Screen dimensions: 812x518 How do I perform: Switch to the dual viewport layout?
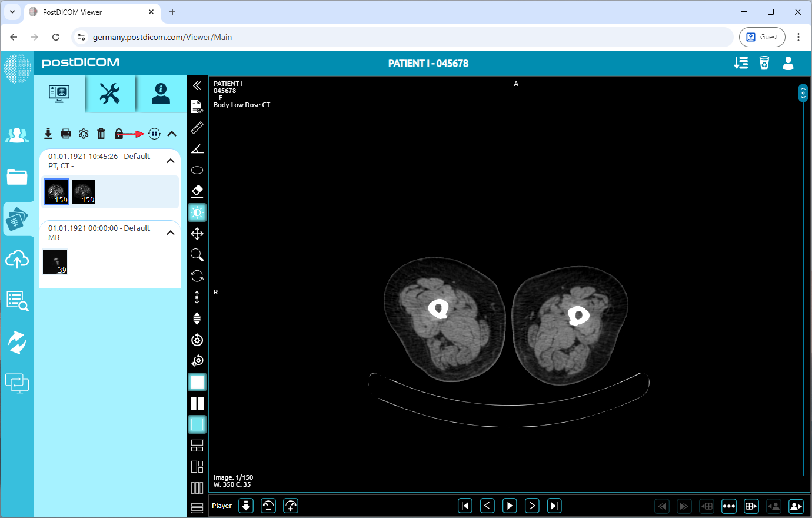point(197,403)
